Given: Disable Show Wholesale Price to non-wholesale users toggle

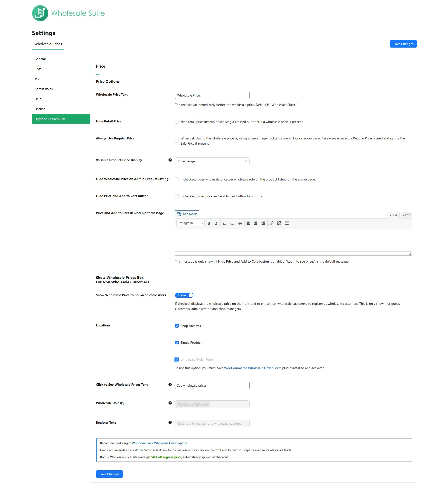Looking at the screenshot, I should point(184,295).
